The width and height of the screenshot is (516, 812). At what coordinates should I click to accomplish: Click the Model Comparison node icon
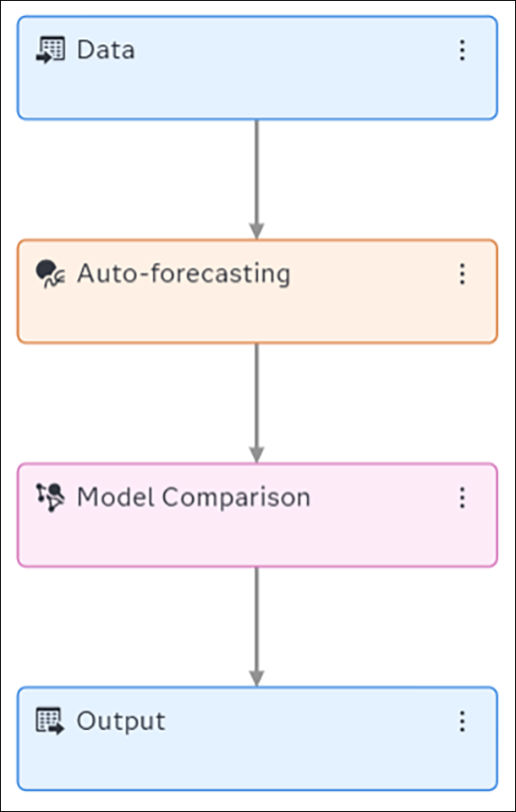coord(50,497)
